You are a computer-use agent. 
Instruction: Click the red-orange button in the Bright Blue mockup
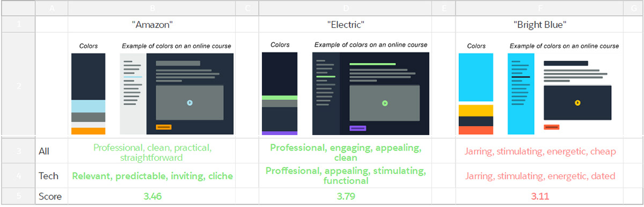pyautogui.click(x=551, y=127)
